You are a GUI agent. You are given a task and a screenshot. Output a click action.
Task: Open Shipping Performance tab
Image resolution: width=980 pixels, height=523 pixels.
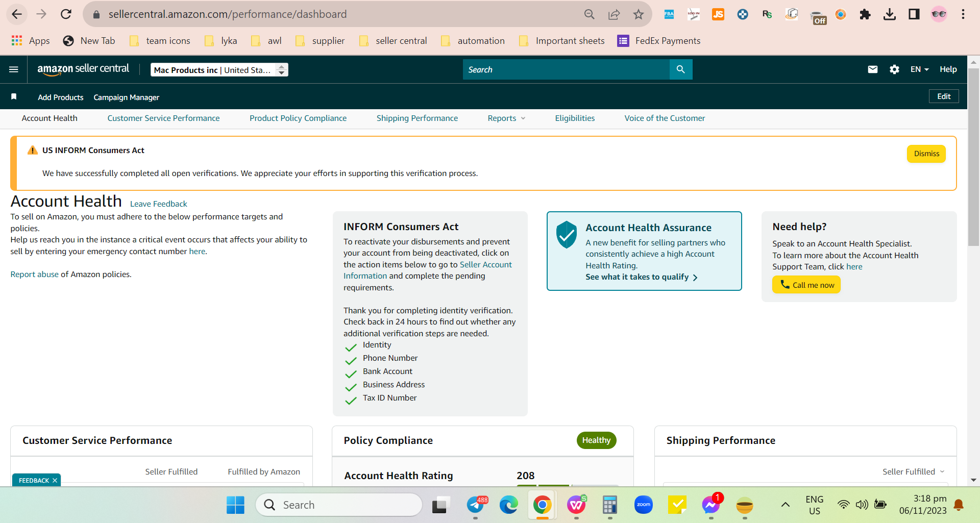[x=417, y=118]
